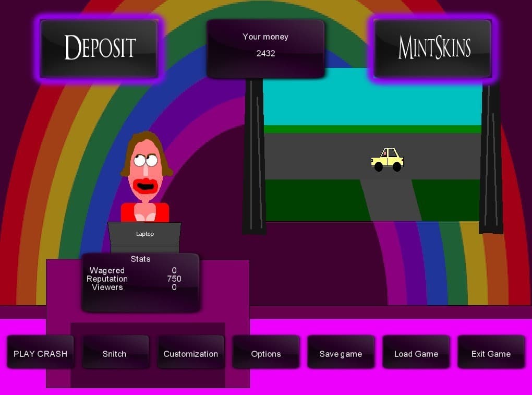
Task: Exit the game
Action: pos(491,352)
